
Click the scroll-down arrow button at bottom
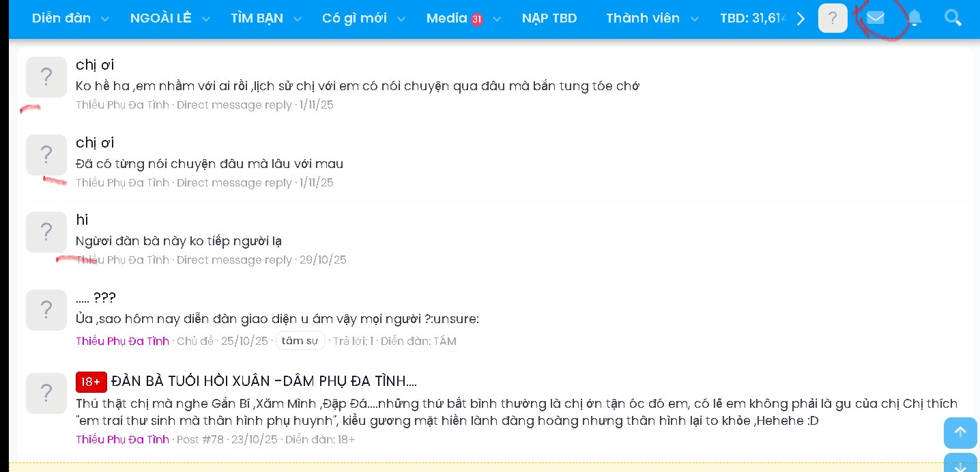point(960,462)
